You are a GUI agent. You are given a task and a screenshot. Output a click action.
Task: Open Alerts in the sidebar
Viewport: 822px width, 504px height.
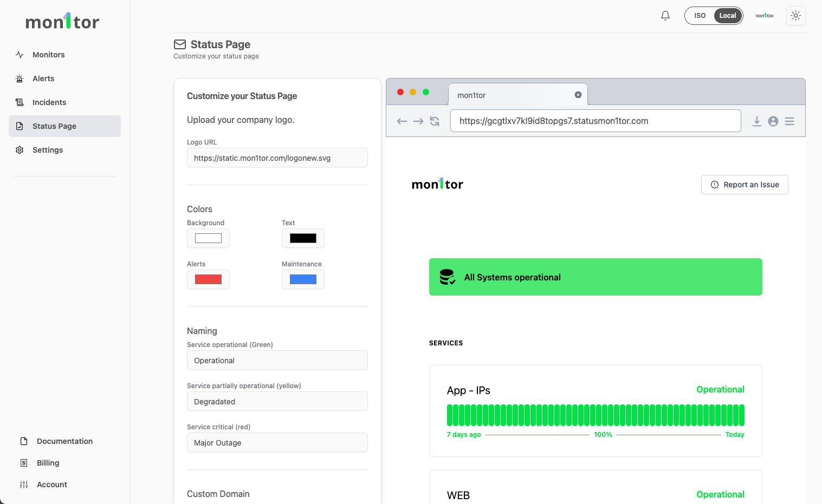[64, 78]
